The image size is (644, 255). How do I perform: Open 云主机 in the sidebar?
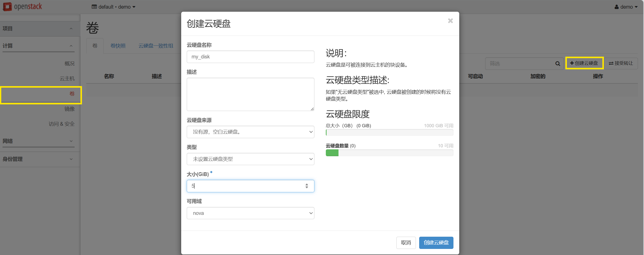click(67, 78)
